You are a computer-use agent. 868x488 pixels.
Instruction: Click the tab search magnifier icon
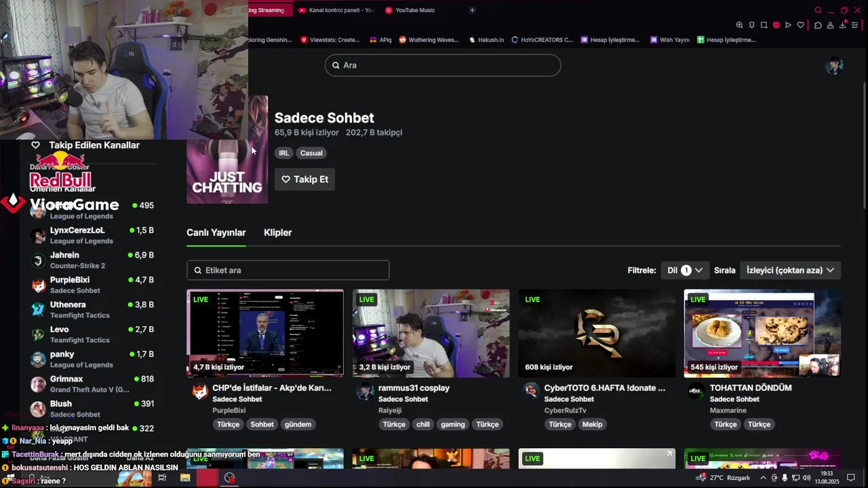[x=818, y=10]
